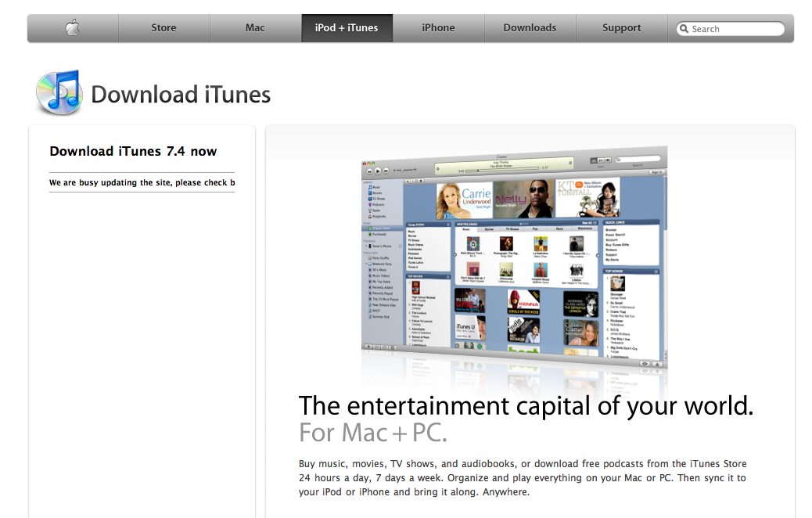Select the iPod + iTunes tab
This screenshot has width=812, height=518.
point(347,28)
